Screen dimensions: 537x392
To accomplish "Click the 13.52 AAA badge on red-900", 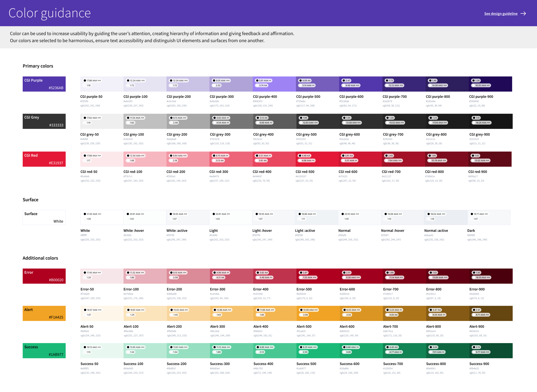I will 481,161.
